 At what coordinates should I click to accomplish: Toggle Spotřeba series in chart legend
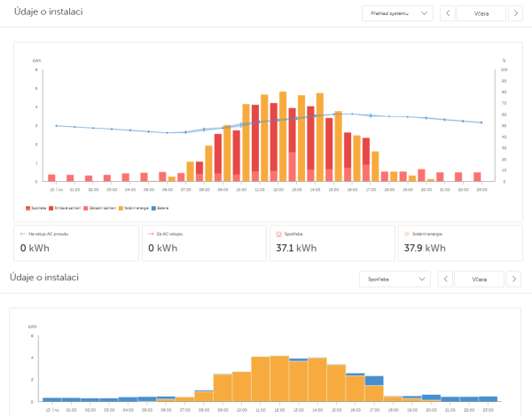click(36, 209)
